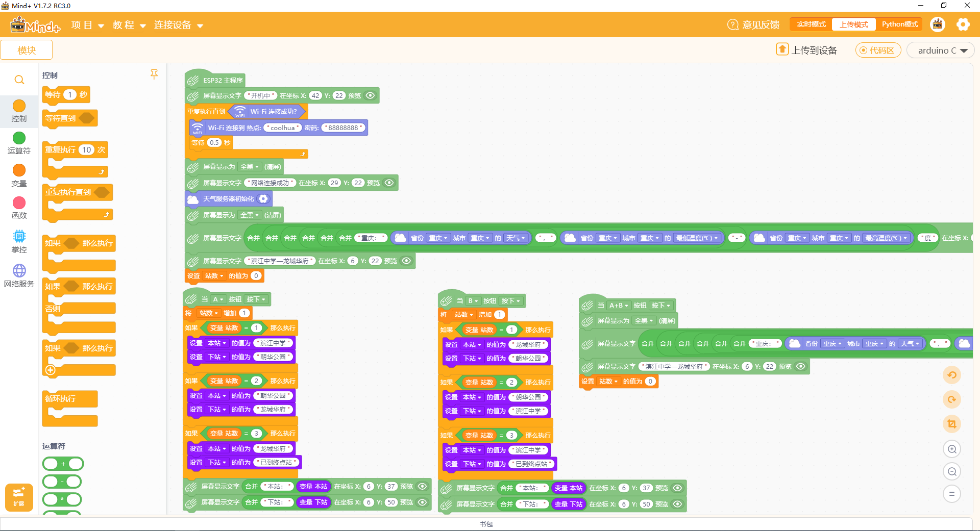Click the search icon in the block sidebar
The width and height of the screenshot is (980, 531).
click(x=19, y=80)
